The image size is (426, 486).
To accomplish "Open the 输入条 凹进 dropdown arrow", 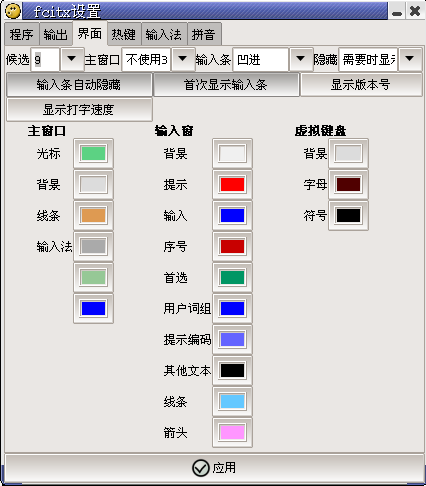I will click(x=300, y=59).
